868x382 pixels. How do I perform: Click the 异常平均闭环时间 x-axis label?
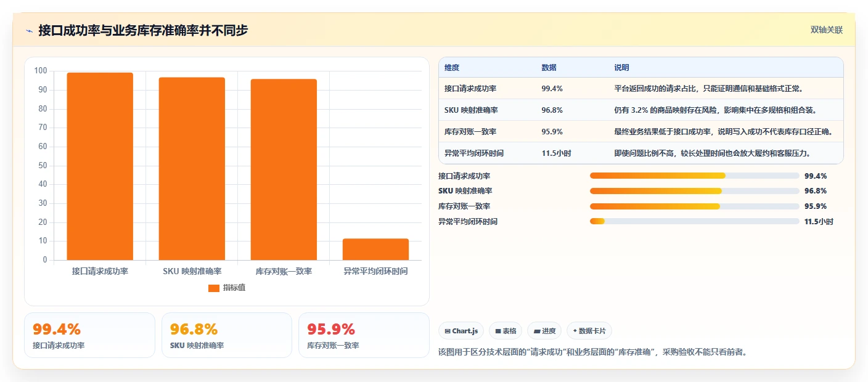(x=375, y=271)
